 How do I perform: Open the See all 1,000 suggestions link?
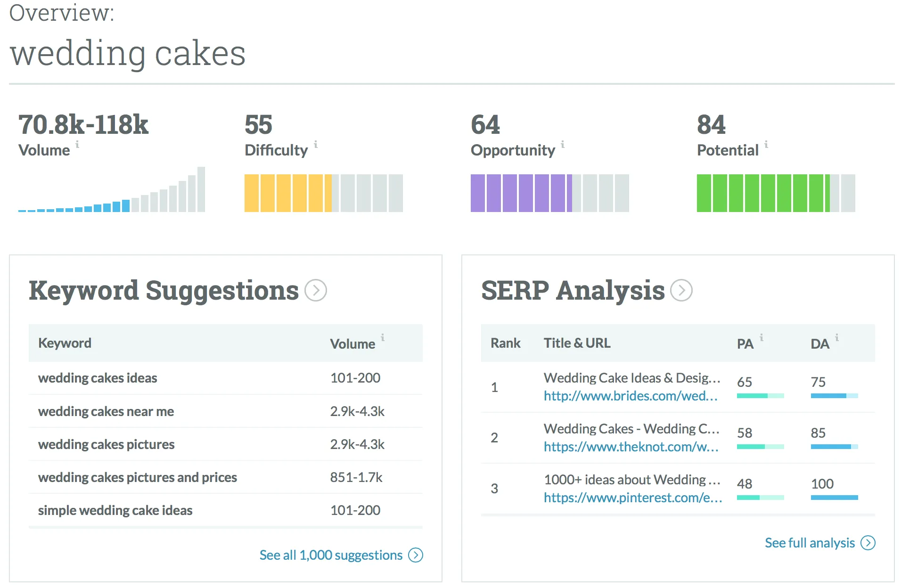pos(331,555)
